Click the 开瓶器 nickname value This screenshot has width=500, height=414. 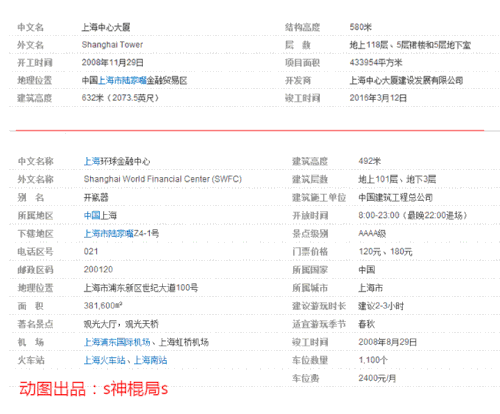96,197
